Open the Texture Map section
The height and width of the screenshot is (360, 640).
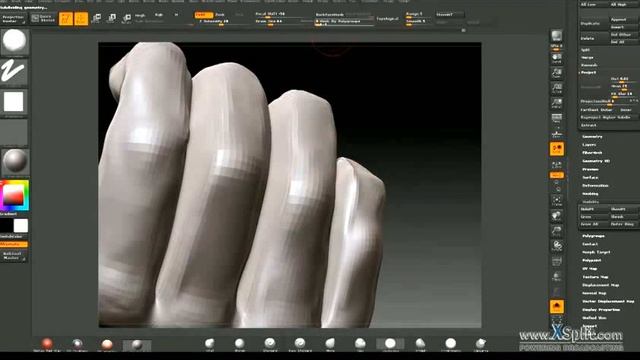click(595, 277)
